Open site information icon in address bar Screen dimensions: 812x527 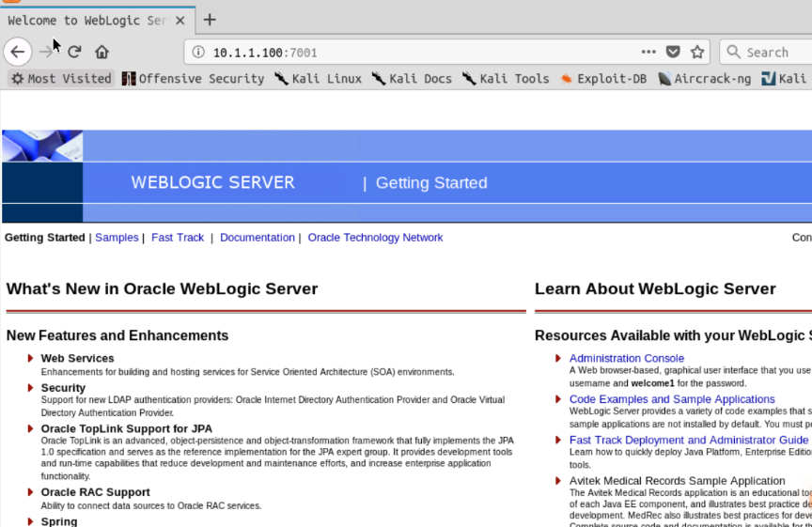[198, 52]
